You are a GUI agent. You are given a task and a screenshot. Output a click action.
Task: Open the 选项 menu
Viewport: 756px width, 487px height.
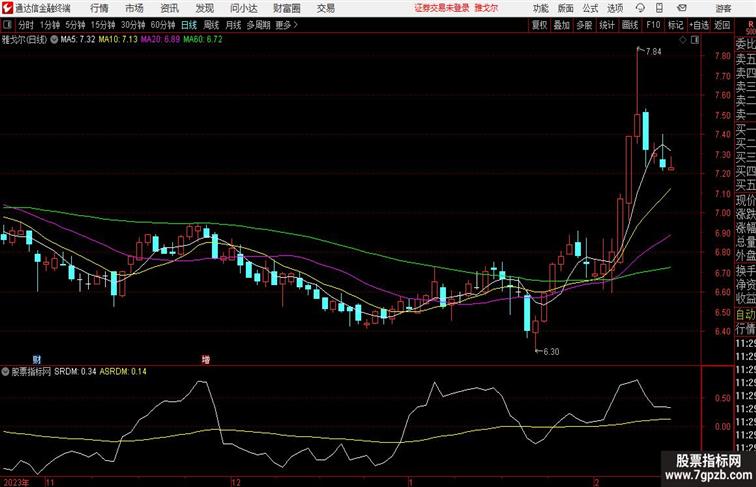[615, 8]
